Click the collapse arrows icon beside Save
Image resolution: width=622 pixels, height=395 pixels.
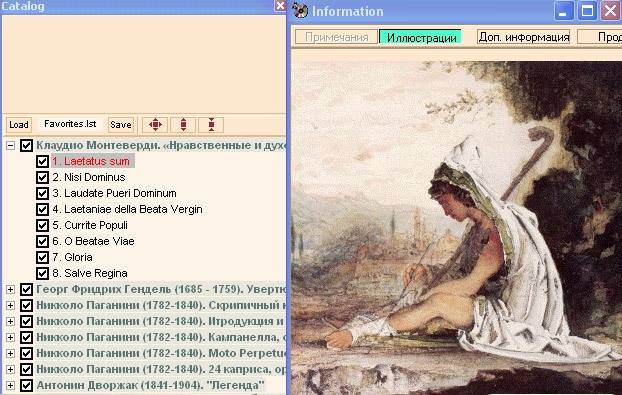click(x=211, y=125)
